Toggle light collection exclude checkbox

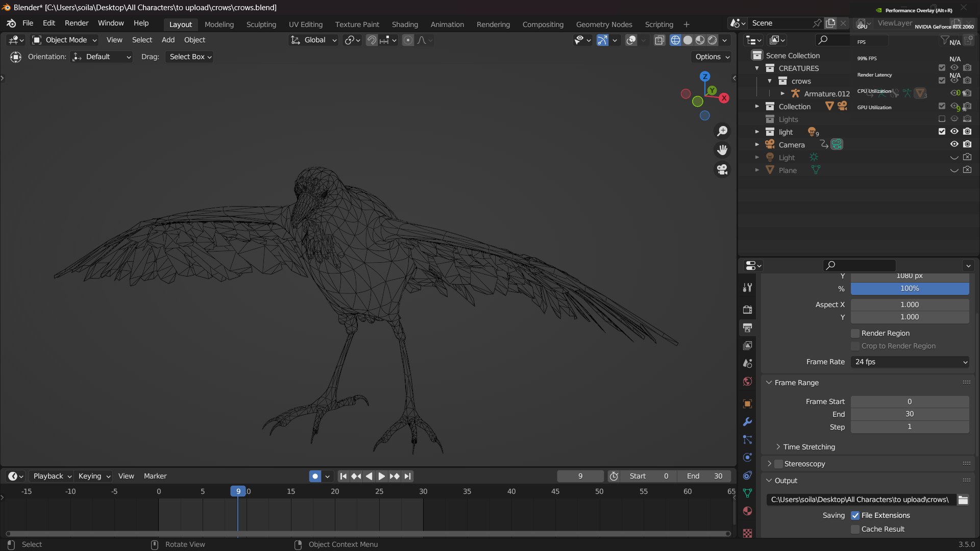click(942, 132)
